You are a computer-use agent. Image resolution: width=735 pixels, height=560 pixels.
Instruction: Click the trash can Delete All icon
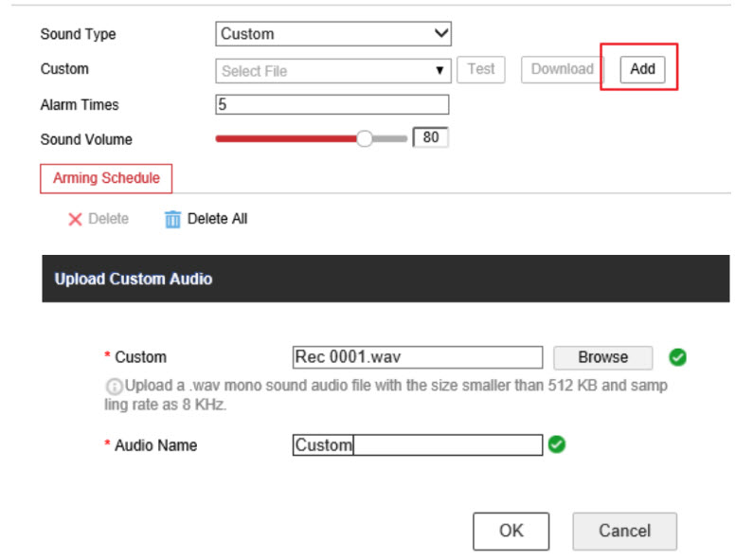click(172, 219)
